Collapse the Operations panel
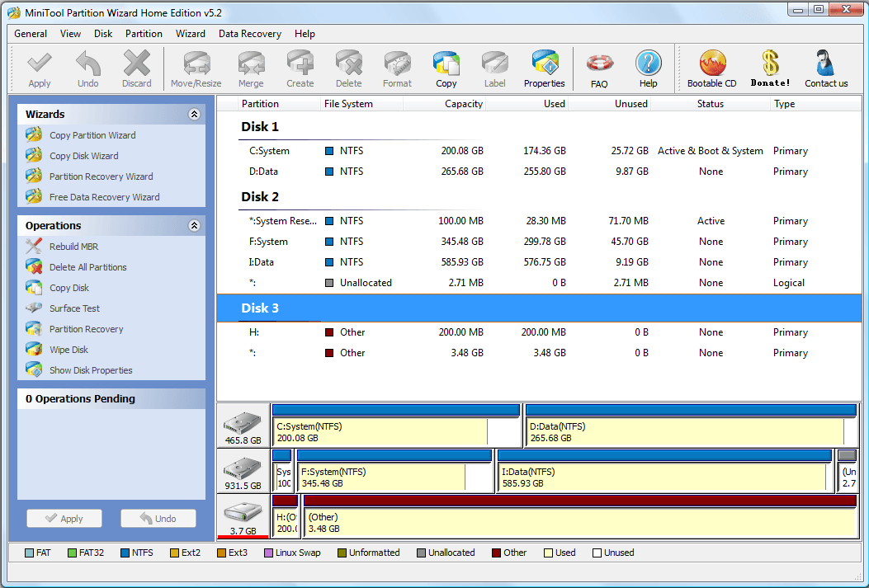The height and width of the screenshot is (588, 869). point(194,225)
